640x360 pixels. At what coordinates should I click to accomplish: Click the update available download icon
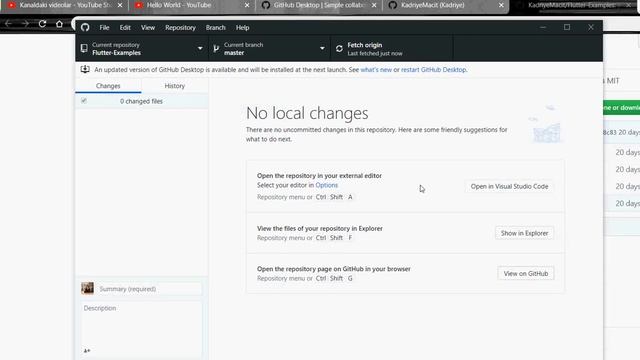point(85,69)
